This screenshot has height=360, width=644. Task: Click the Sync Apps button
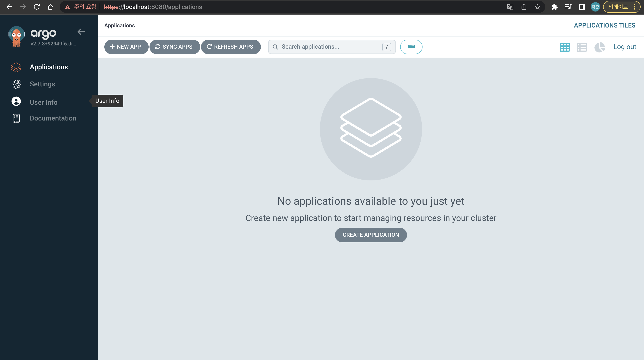pos(174,47)
